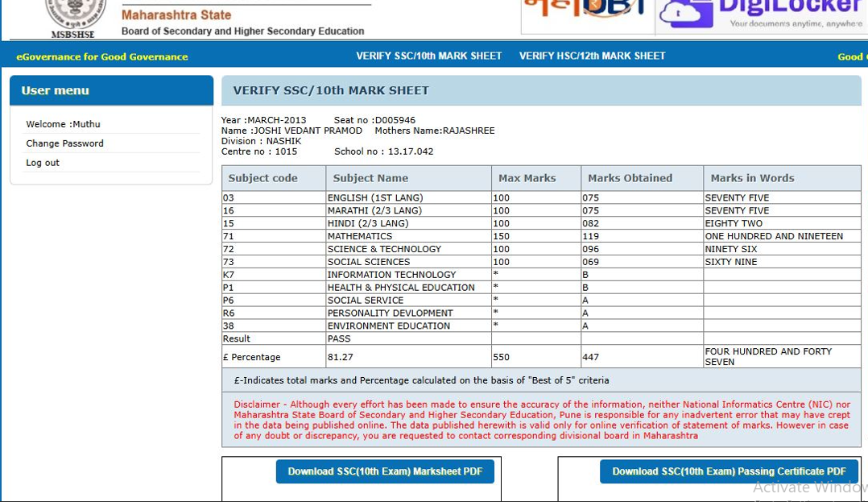Screen dimensions: 868x502
Task: Click the DigiLocker cloud logo
Action: tap(685, 14)
